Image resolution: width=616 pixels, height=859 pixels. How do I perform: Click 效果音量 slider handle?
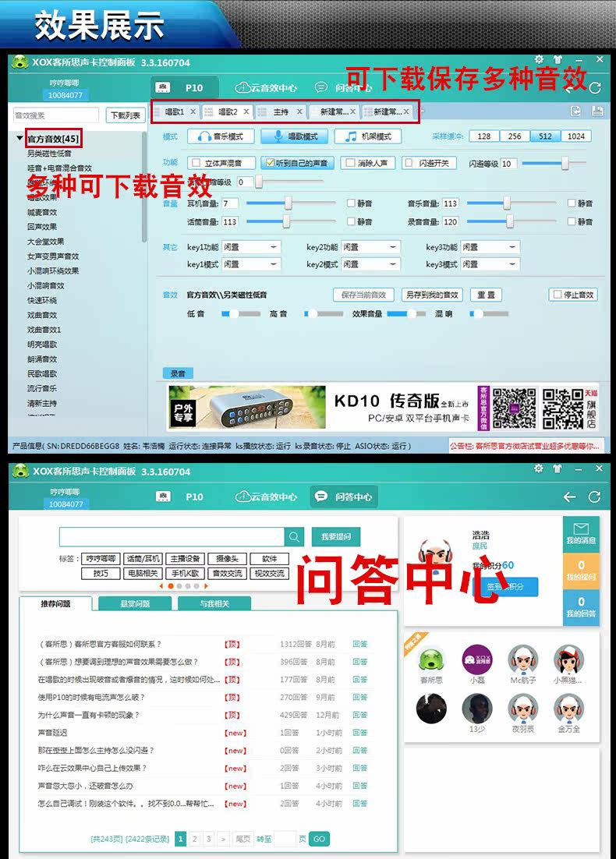tap(412, 314)
